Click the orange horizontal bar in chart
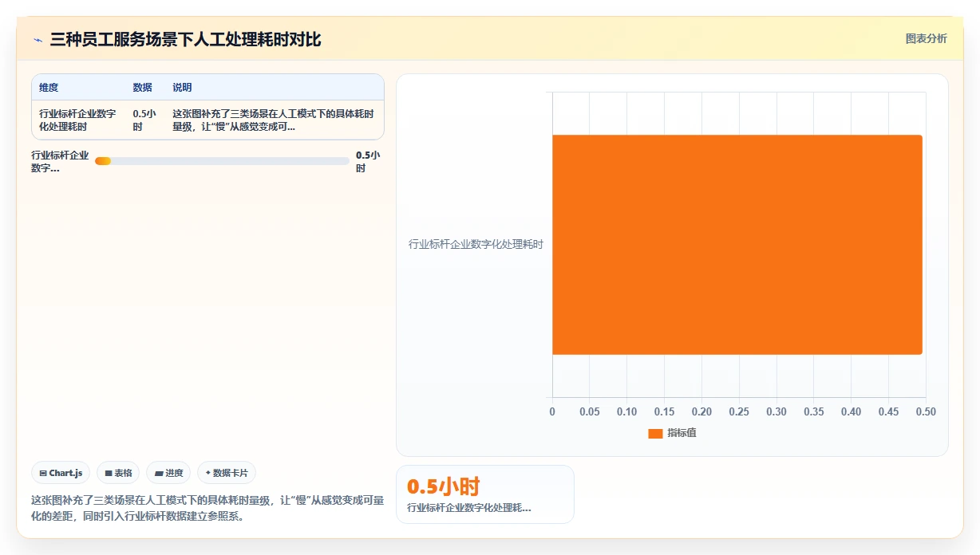The image size is (980, 555). point(737,245)
